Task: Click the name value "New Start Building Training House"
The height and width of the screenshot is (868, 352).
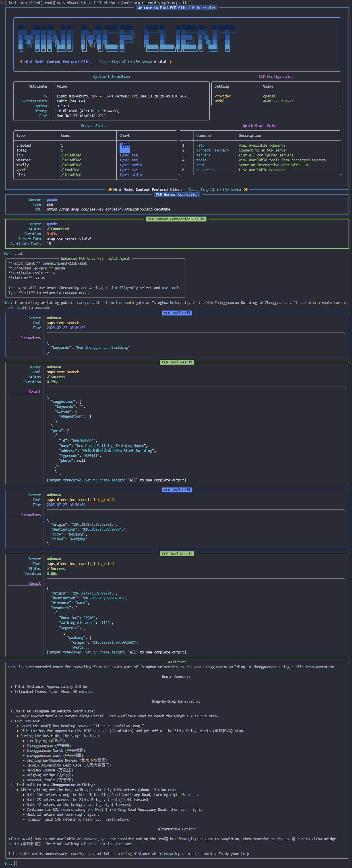Action: (111, 446)
